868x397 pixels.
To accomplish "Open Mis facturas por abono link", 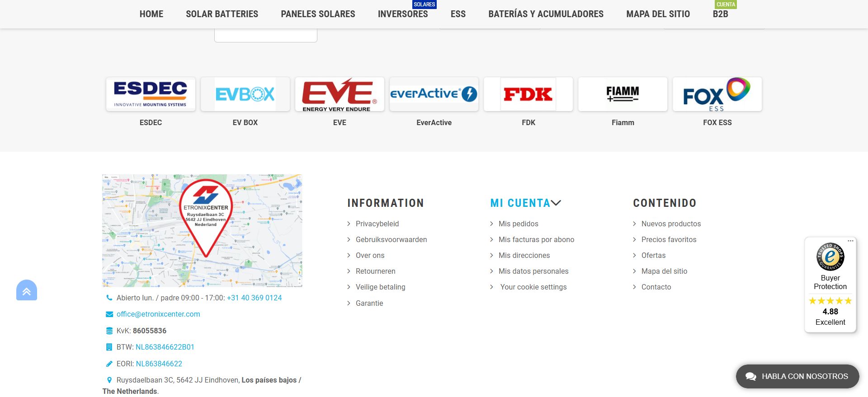I will click(x=536, y=240).
